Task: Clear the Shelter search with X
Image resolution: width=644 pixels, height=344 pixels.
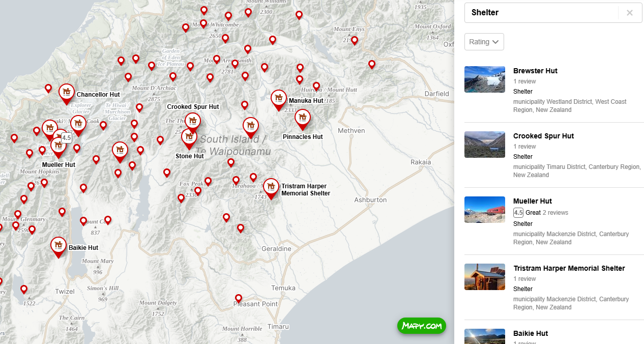Action: point(630,13)
